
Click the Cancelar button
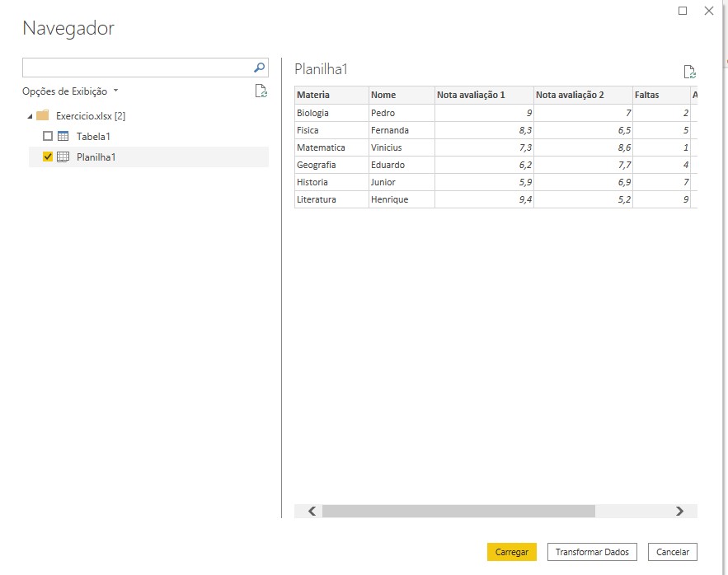point(673,552)
